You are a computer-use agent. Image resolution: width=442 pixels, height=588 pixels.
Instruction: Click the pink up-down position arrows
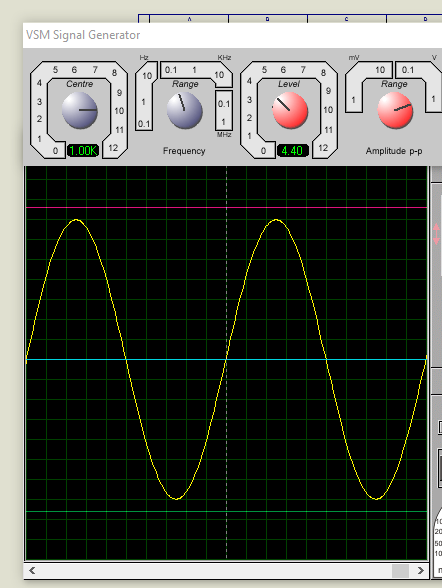pos(436,234)
